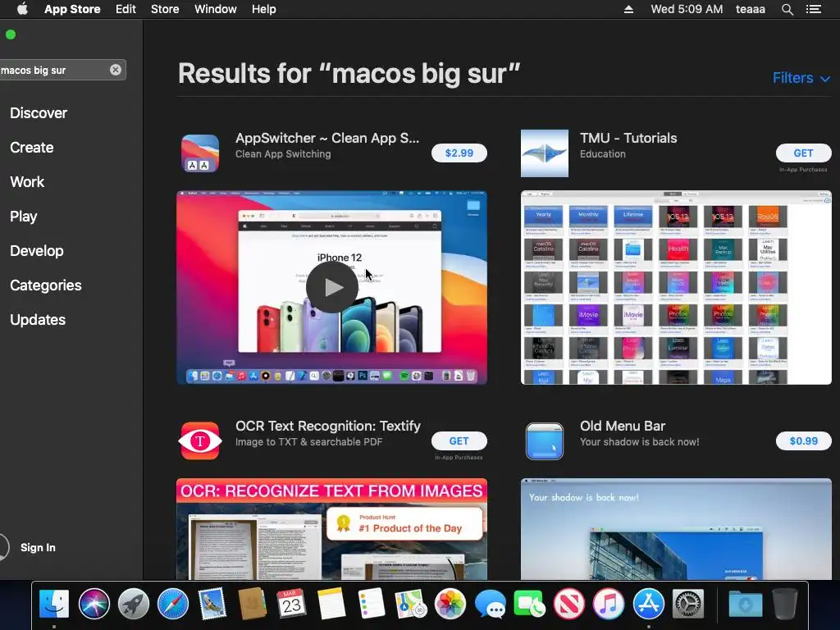Click Sign In in the sidebar
This screenshot has width=840, height=630.
click(38, 547)
